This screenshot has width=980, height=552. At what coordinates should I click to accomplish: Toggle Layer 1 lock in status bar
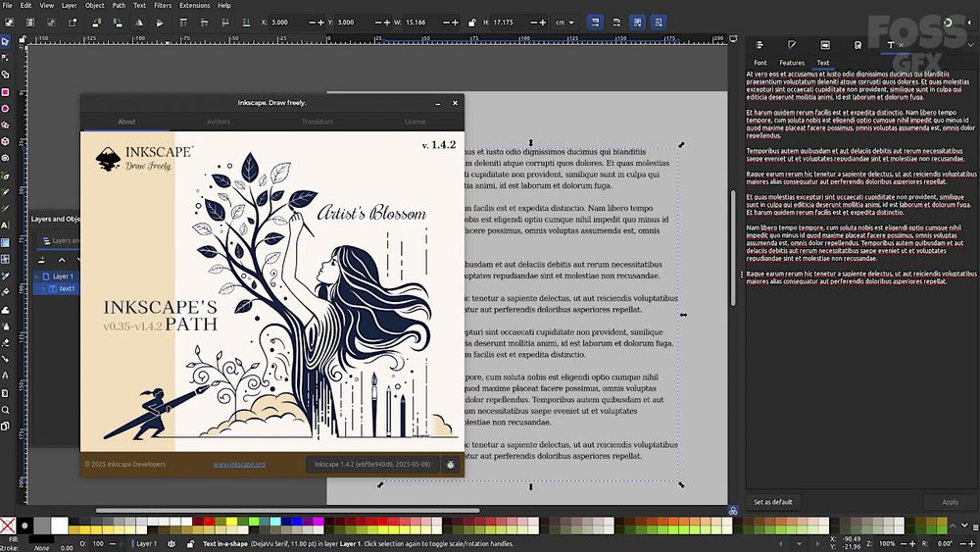coord(190,544)
